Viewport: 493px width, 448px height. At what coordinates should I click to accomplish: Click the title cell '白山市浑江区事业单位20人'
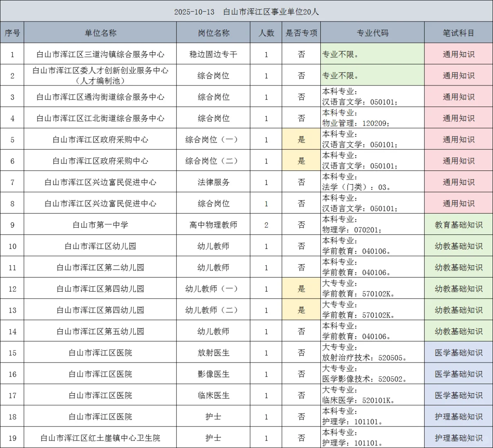247,12
